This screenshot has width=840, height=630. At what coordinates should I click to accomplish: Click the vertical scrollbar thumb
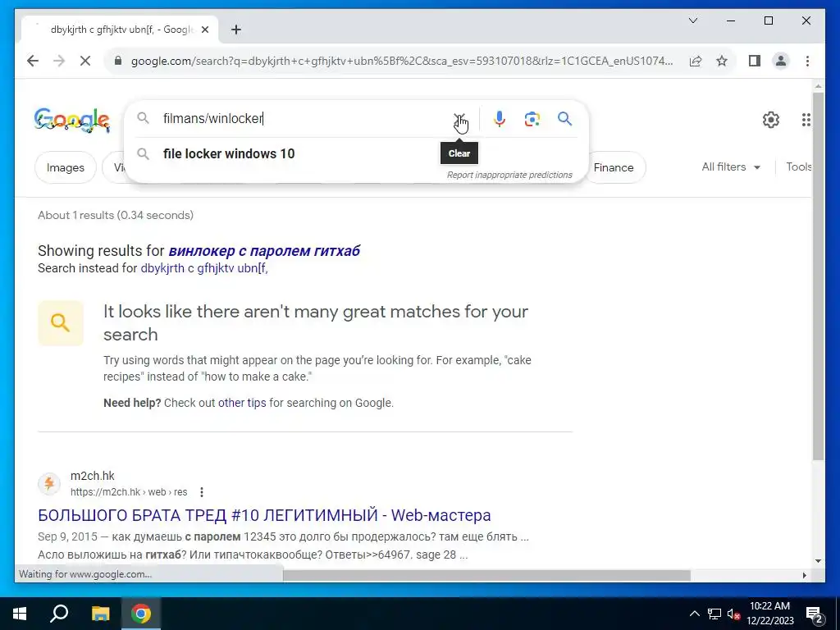818,276
